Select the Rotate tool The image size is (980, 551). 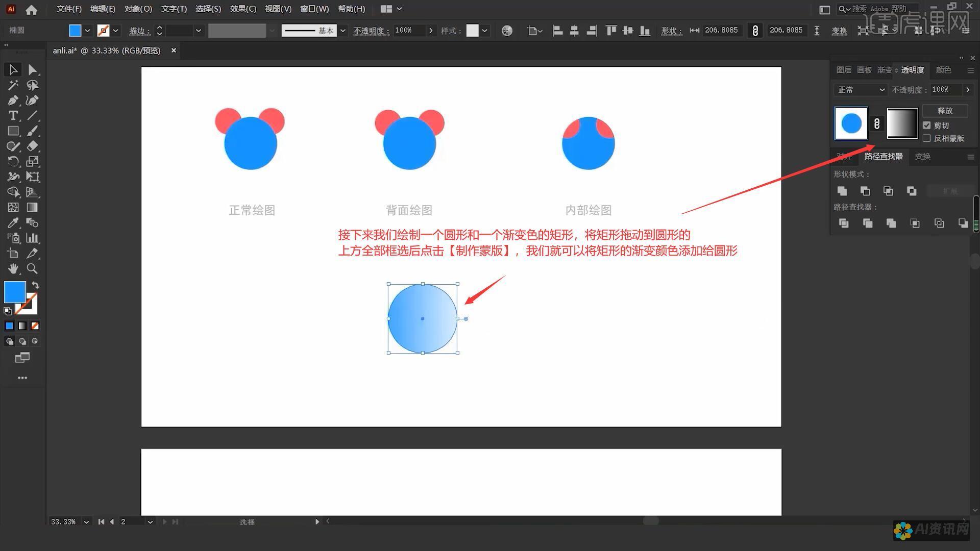click(x=12, y=161)
